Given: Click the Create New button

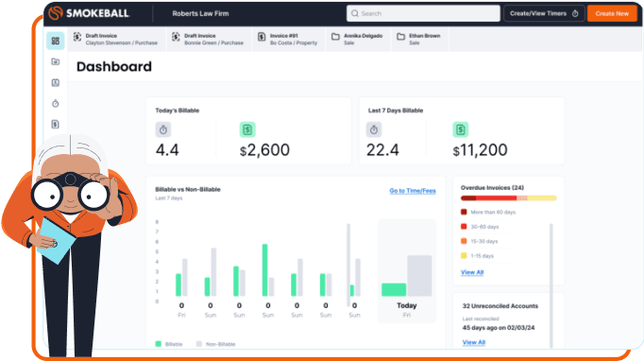Looking at the screenshot, I should pos(612,13).
